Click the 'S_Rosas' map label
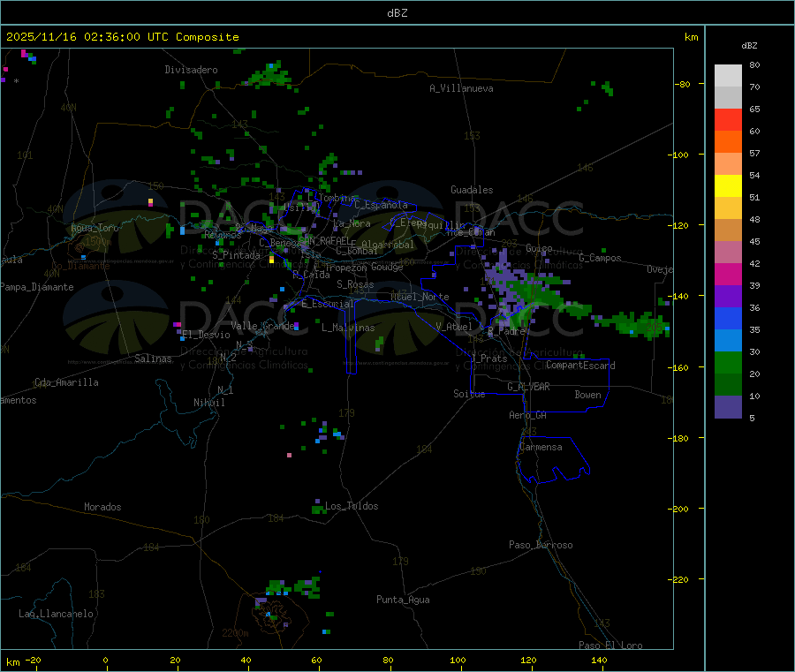The image size is (795, 672). click(x=355, y=284)
